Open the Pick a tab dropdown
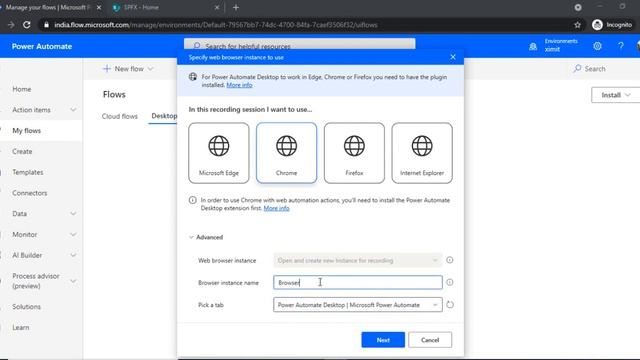The image size is (640, 360). [x=358, y=305]
